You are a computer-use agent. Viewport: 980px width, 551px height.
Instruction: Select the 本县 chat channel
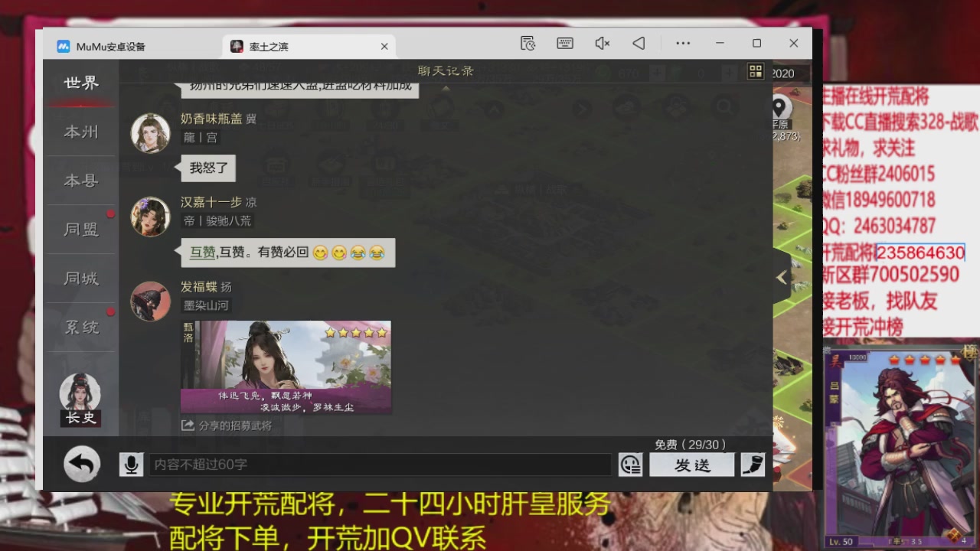[x=81, y=181]
